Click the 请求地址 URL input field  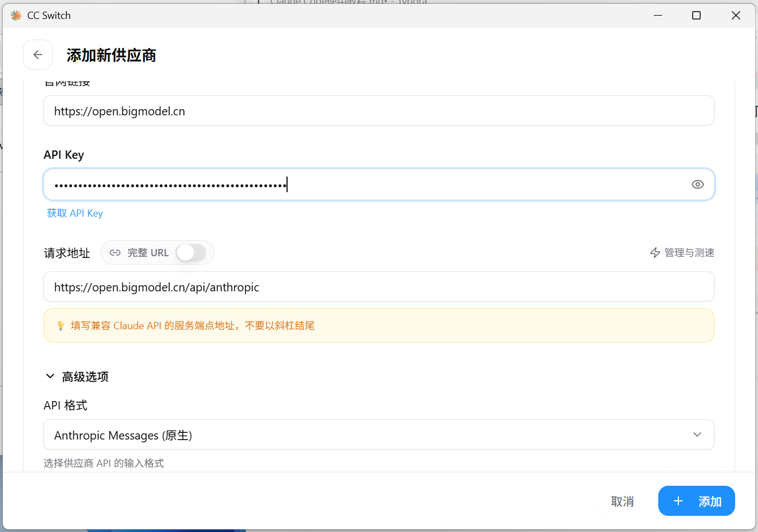(x=379, y=287)
